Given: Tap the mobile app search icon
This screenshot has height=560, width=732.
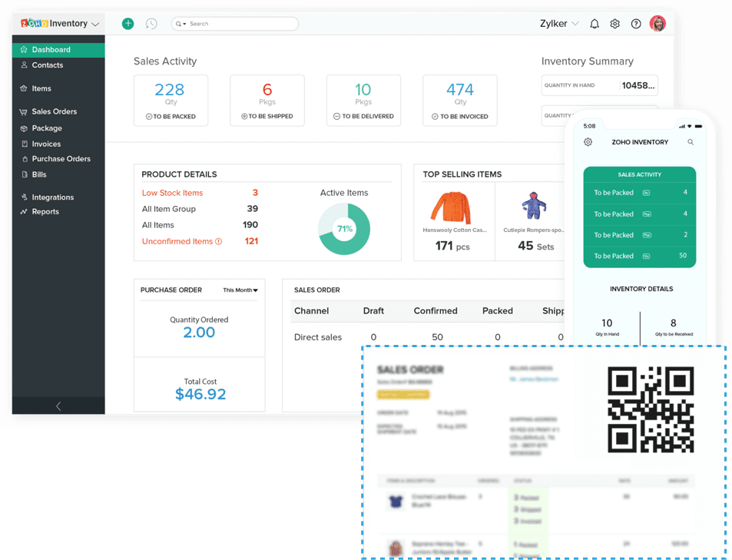Looking at the screenshot, I should 691,142.
